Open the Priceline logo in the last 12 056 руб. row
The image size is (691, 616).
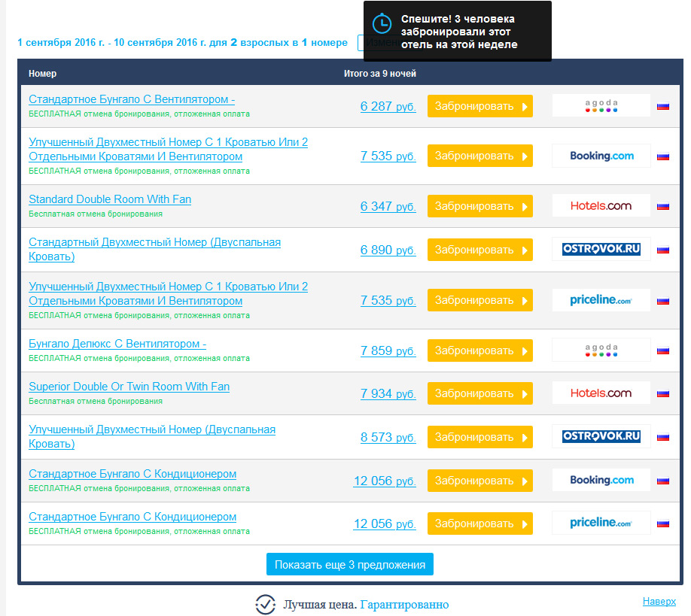tap(601, 523)
